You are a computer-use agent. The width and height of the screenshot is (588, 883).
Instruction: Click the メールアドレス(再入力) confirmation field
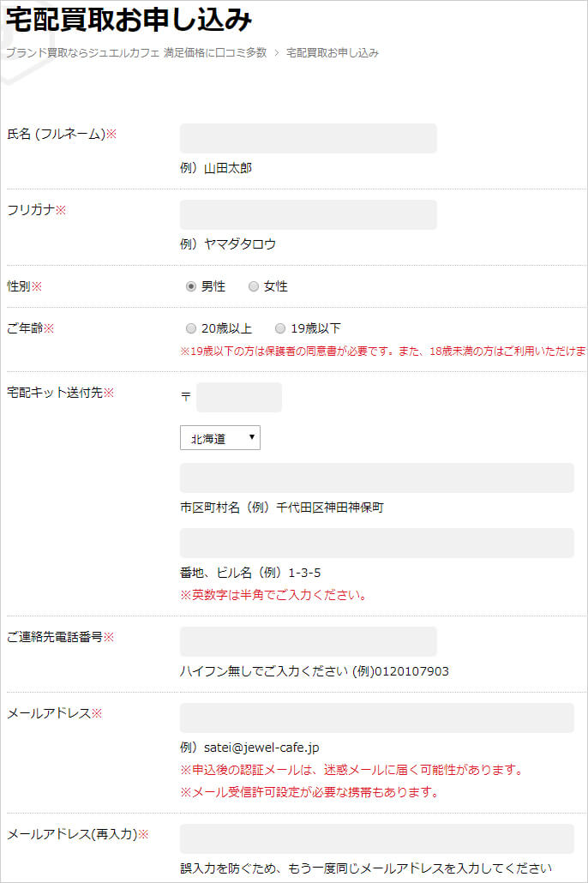[377, 839]
